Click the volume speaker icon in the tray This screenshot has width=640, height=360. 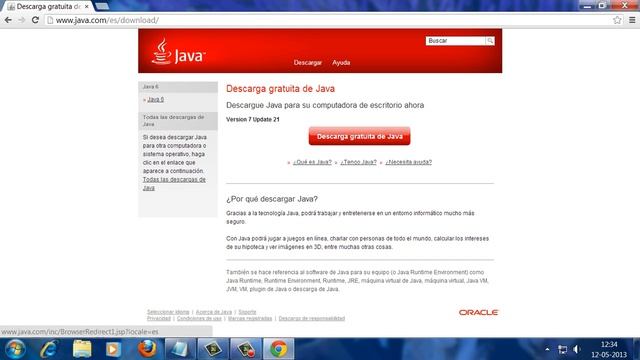577,349
